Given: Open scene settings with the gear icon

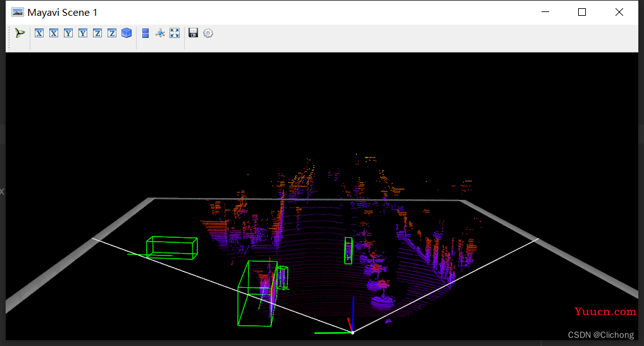Looking at the screenshot, I should [x=208, y=34].
